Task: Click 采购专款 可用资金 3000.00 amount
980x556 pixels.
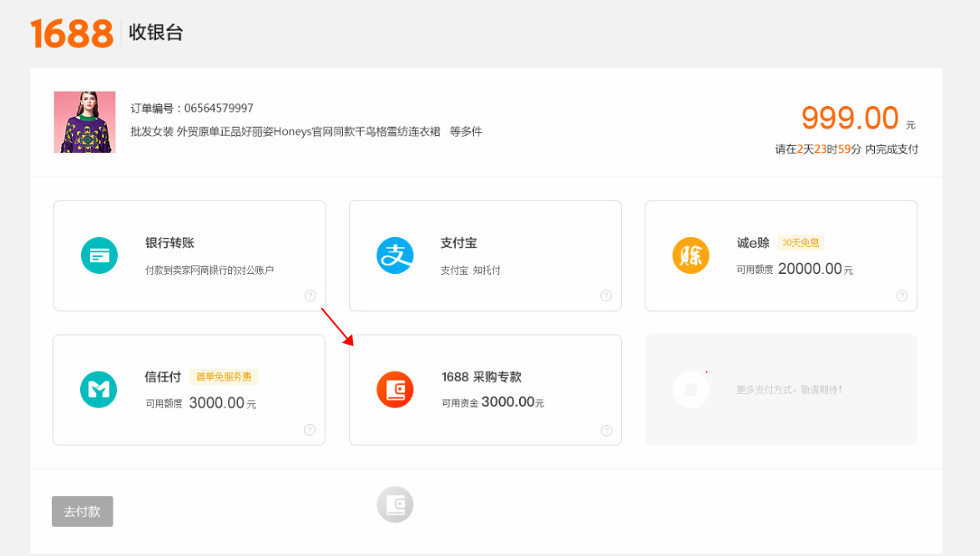Action: tap(508, 402)
